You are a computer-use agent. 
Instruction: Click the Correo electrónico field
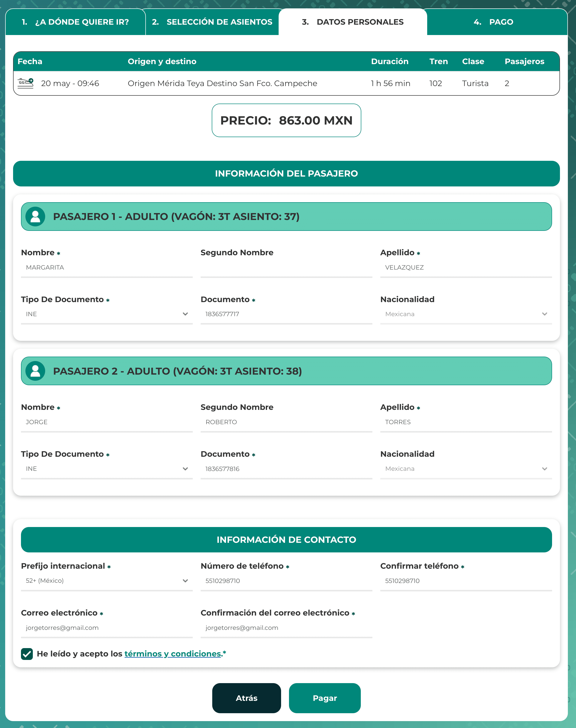[x=107, y=628]
